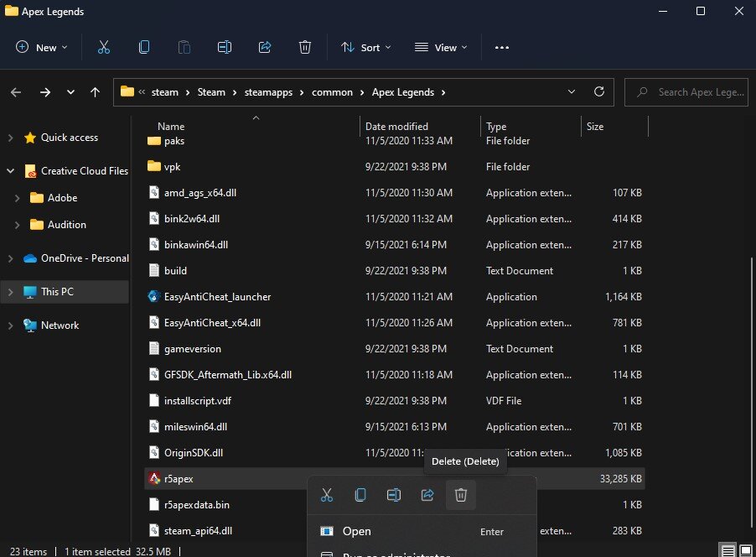Open the See more ellipsis menu
The image size is (756, 557).
tap(502, 48)
